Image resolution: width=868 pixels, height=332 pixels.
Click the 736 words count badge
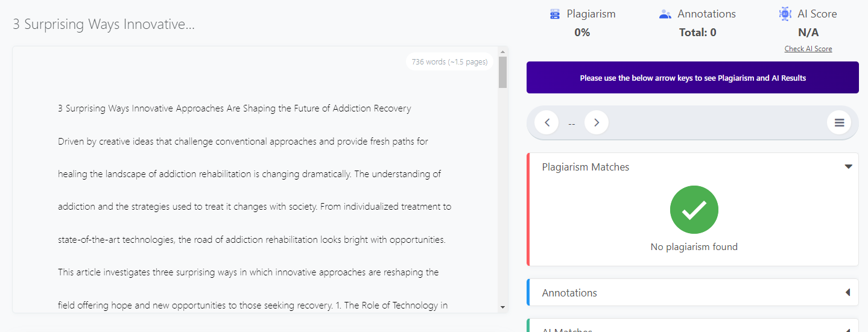pos(450,61)
